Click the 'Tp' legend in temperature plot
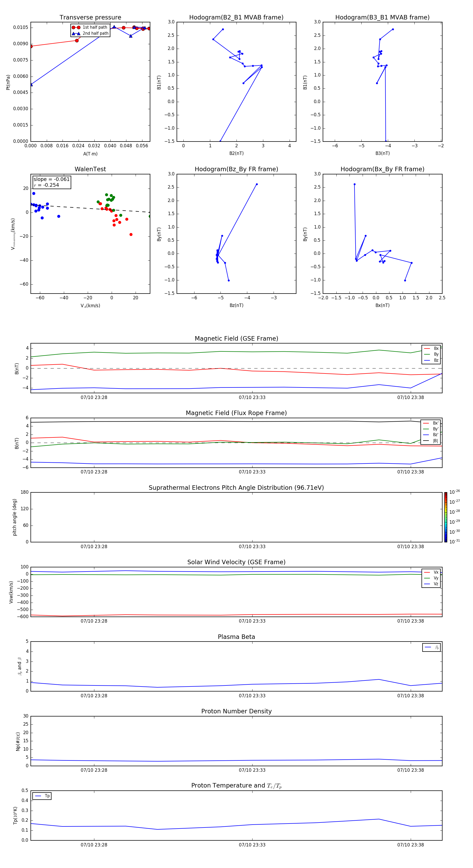The height and width of the screenshot is (868, 473). tap(42, 796)
